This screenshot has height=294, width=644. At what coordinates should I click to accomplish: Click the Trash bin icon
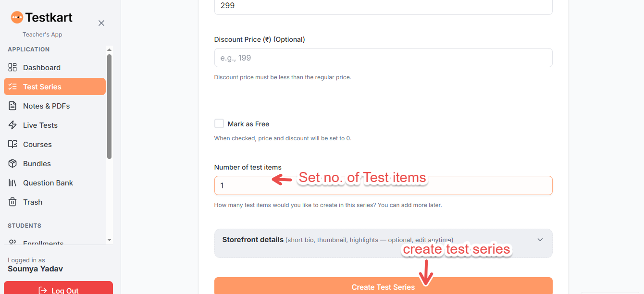[13, 202]
